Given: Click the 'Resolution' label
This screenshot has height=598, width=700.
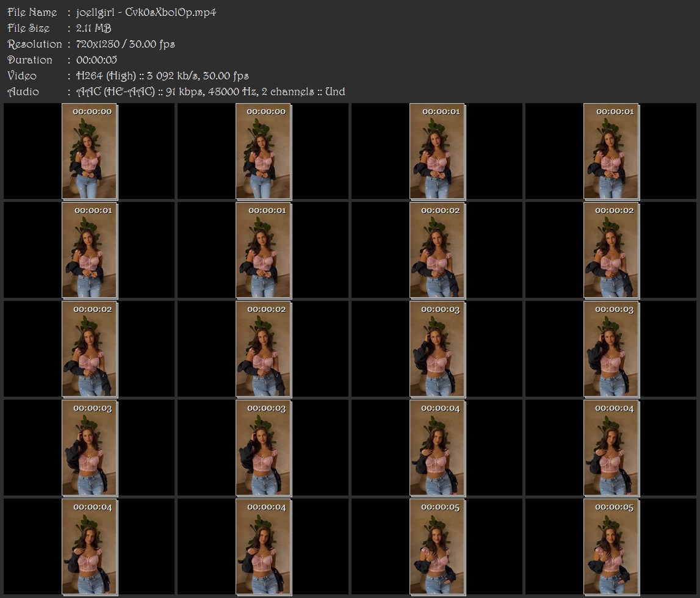Looking at the screenshot, I should coord(35,44).
